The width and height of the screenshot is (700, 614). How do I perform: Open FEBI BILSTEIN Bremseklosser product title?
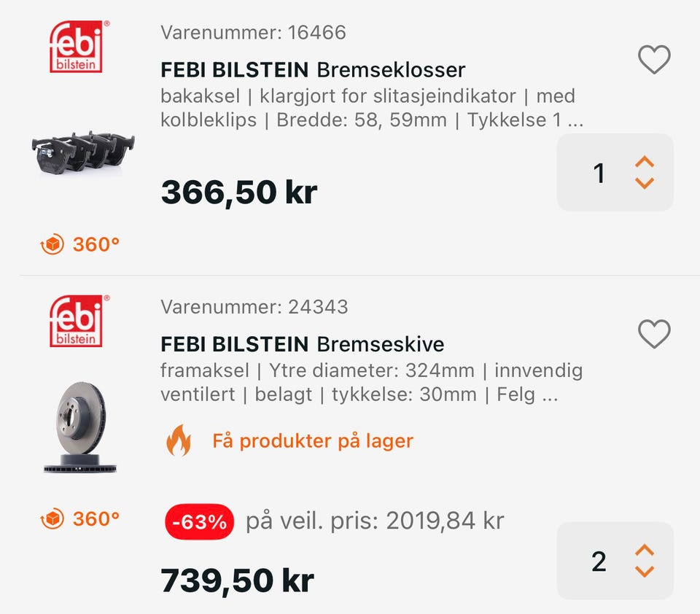(x=313, y=70)
